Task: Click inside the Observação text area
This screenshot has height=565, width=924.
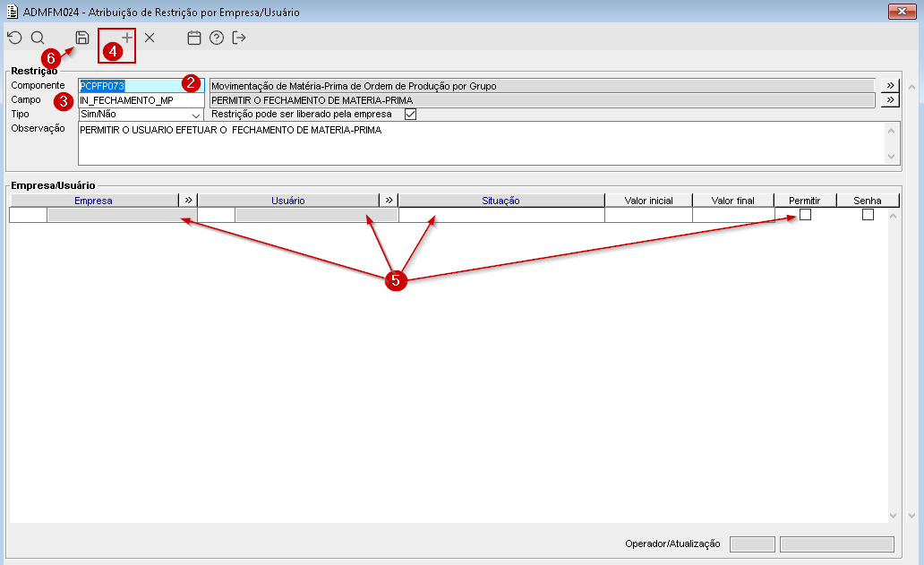Action: point(482,143)
